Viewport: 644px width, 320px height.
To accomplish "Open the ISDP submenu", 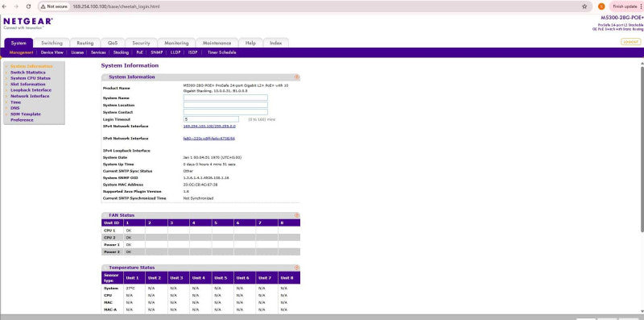I will [x=193, y=52].
